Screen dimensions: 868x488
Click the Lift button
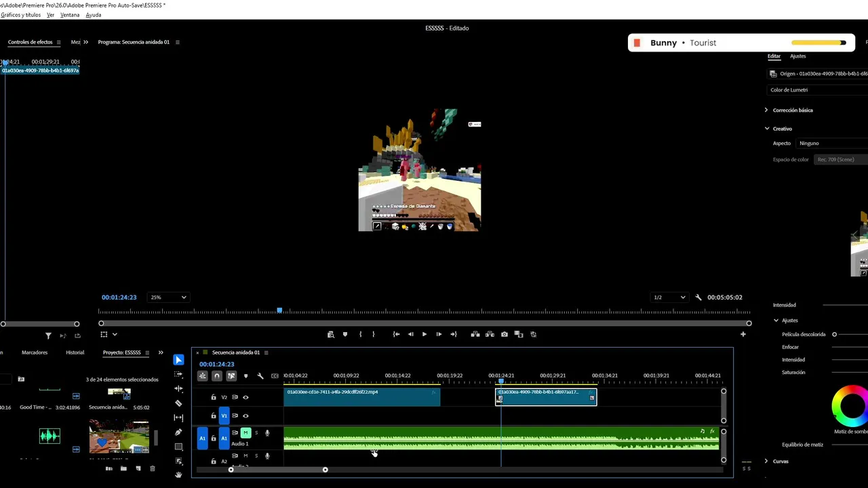pyautogui.click(x=475, y=334)
